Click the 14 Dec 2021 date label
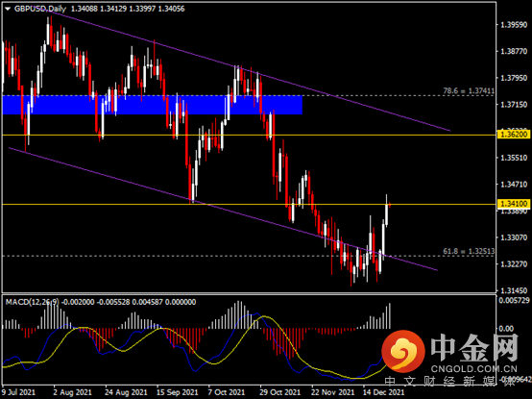 [x=383, y=392]
